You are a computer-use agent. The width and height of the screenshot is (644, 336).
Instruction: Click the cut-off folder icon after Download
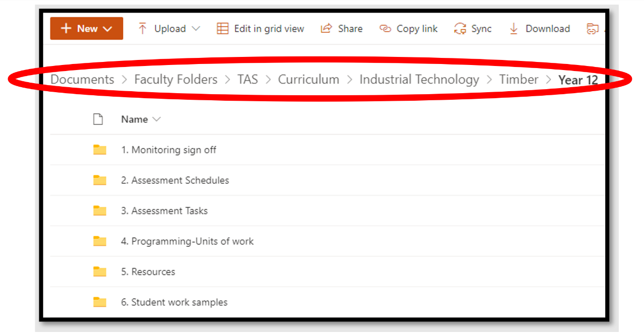pyautogui.click(x=593, y=29)
